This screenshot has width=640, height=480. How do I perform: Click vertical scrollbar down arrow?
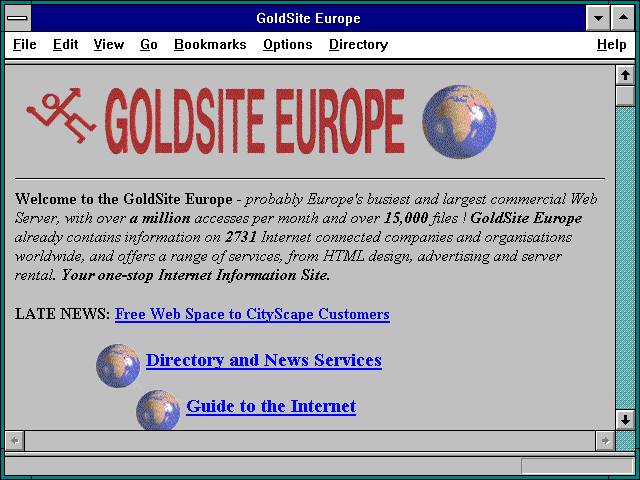click(x=625, y=420)
